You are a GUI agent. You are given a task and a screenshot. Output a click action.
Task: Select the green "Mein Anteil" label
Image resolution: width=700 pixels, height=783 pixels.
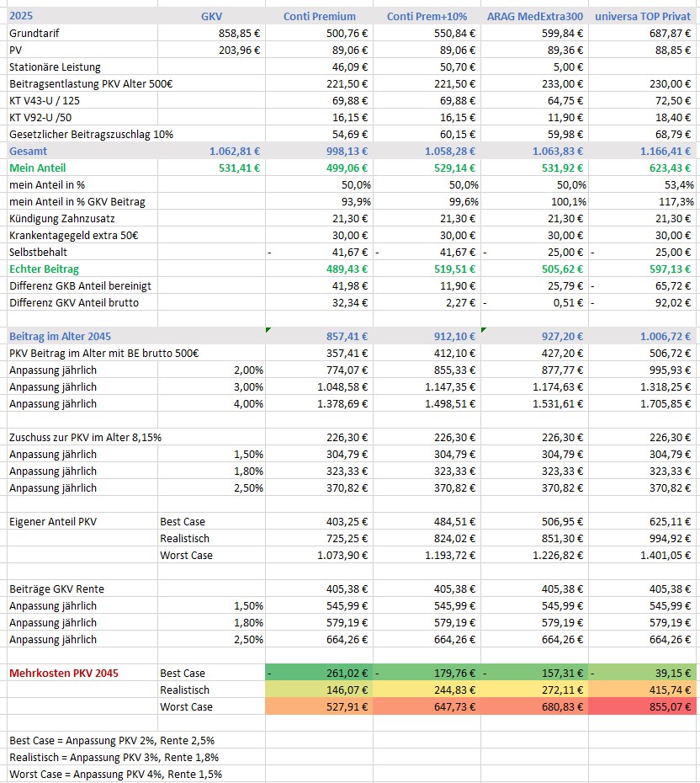click(37, 168)
